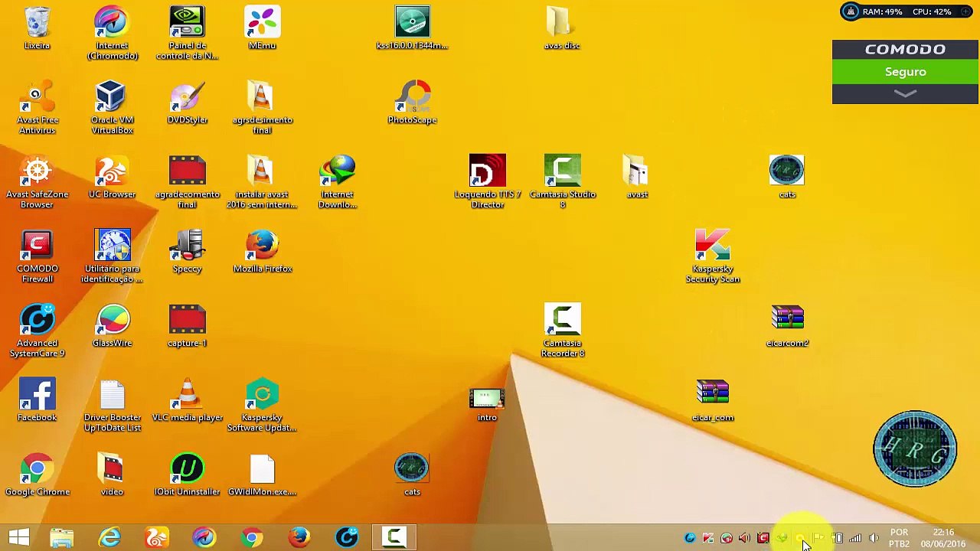
Task: Select Advanced SystemCare 9 desktop shortcut
Action: tap(37, 331)
